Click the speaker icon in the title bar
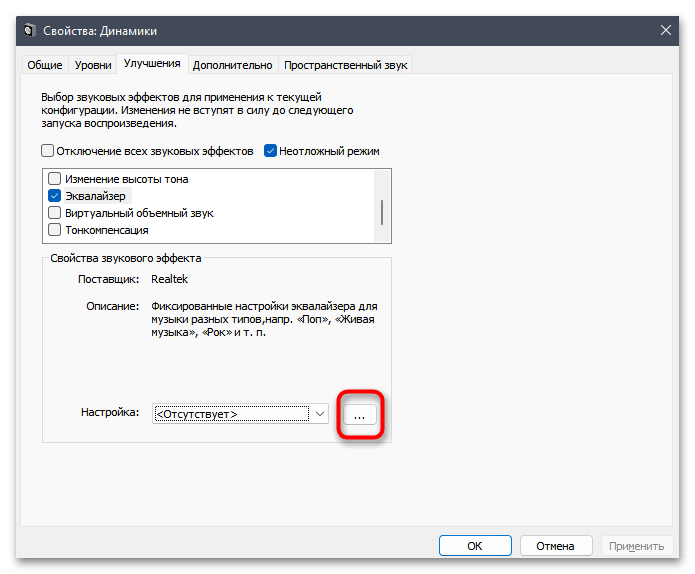This screenshot has width=695, height=574. pos(30,31)
